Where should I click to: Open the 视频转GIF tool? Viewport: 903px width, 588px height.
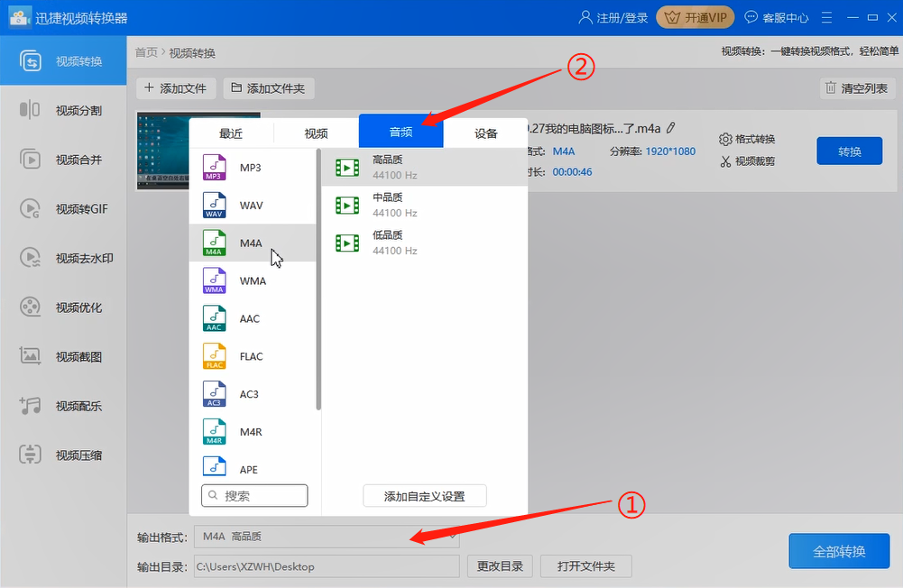click(x=63, y=208)
